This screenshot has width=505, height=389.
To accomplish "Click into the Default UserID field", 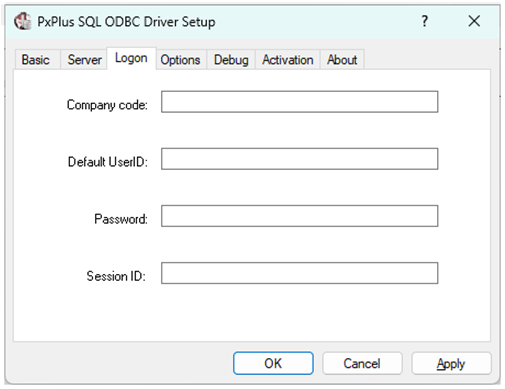I will tap(299, 159).
